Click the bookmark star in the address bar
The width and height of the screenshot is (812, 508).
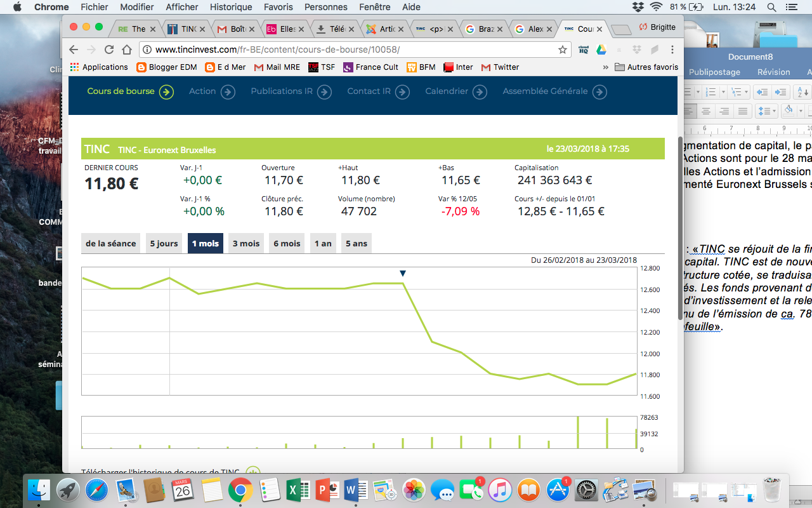562,50
